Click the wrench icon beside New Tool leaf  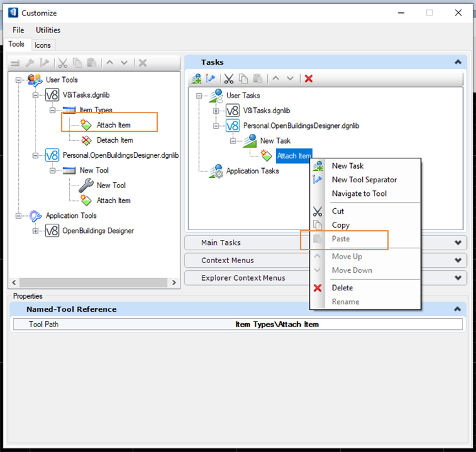coord(86,186)
